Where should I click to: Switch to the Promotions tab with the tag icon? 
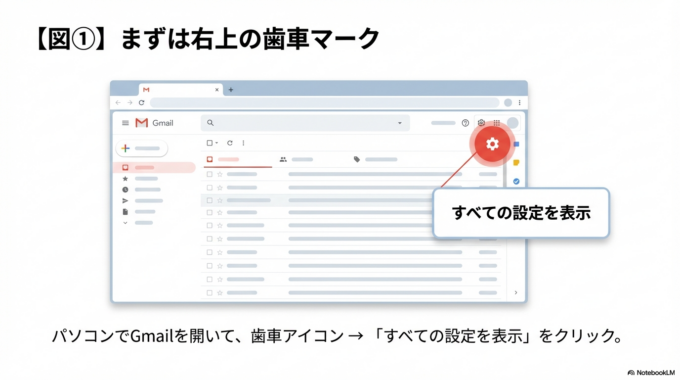(x=375, y=160)
